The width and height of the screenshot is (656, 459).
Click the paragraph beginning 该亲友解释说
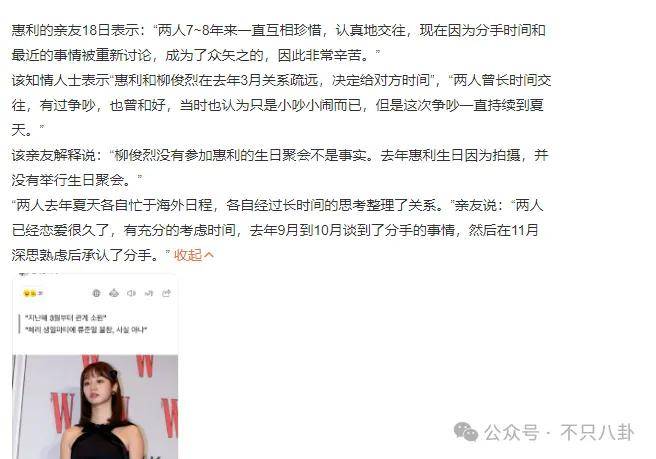click(280, 167)
